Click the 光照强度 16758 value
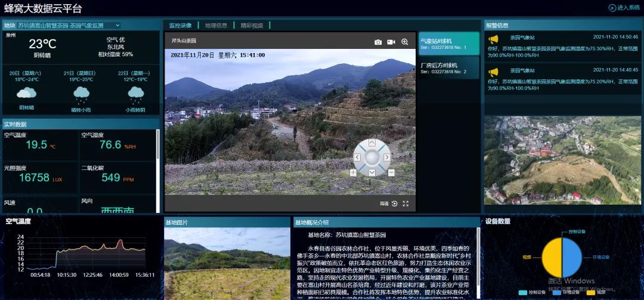 pos(34,178)
